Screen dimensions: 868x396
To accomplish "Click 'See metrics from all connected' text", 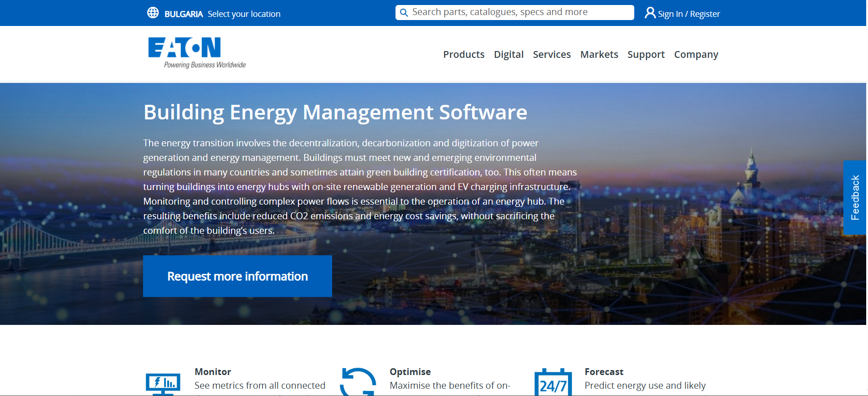I will pos(260,386).
